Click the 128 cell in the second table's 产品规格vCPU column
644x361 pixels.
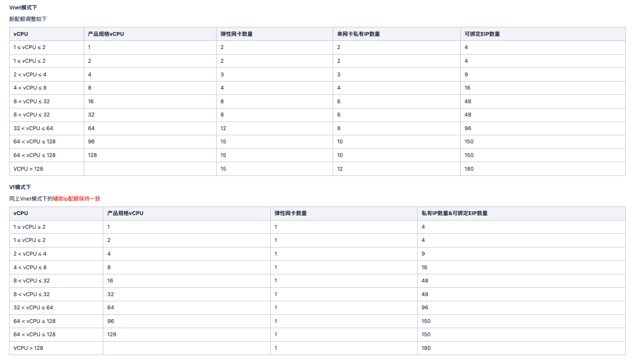click(x=187, y=335)
